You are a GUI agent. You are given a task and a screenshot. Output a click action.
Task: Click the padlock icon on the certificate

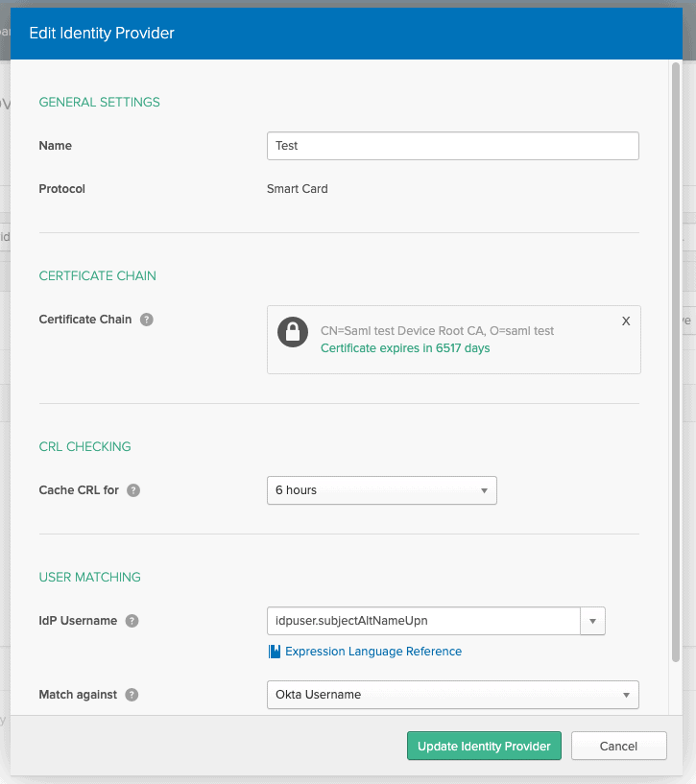point(293,332)
